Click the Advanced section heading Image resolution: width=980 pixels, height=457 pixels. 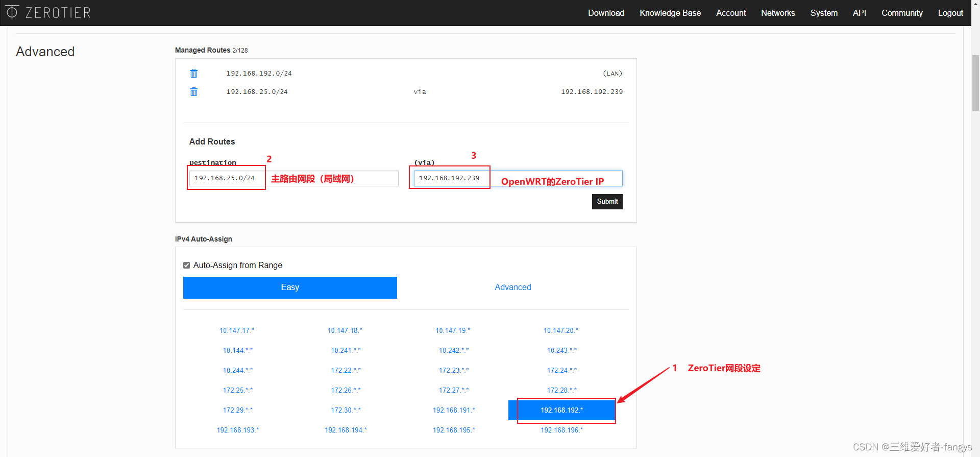tap(45, 52)
